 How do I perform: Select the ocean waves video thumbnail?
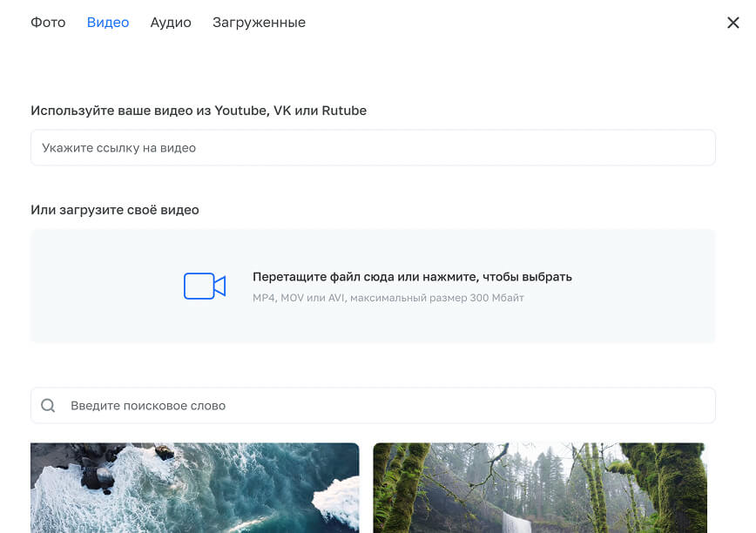(x=195, y=488)
